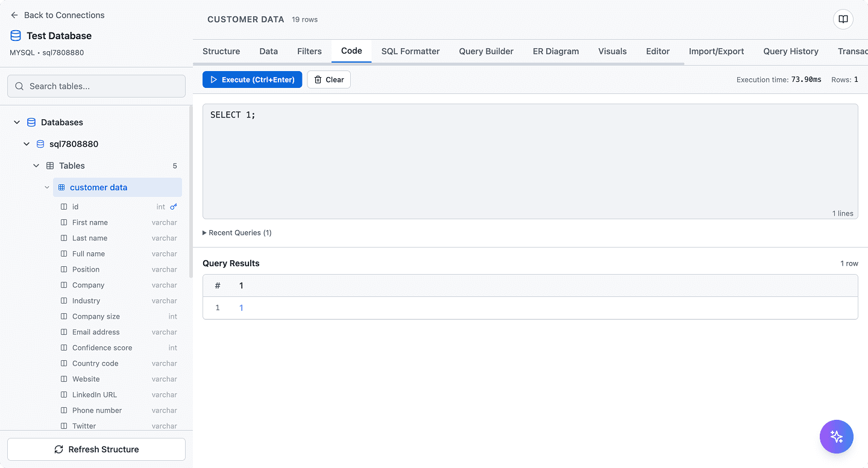Click the column icon beside Confidence score
This screenshot has width=868, height=468.
point(64,348)
